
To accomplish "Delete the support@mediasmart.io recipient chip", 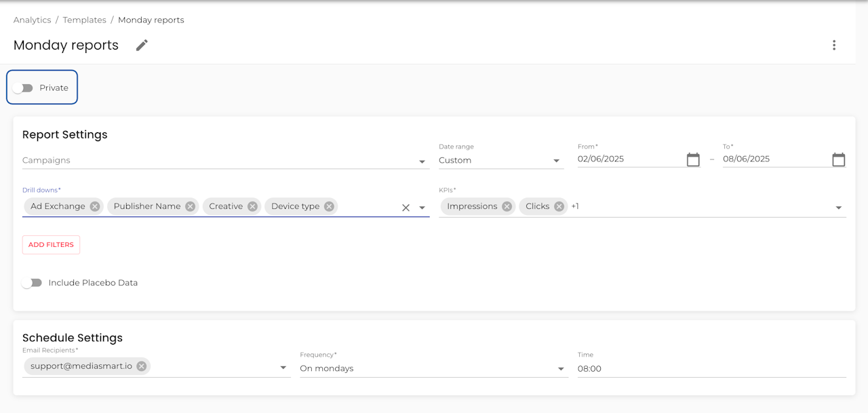I will click(141, 366).
